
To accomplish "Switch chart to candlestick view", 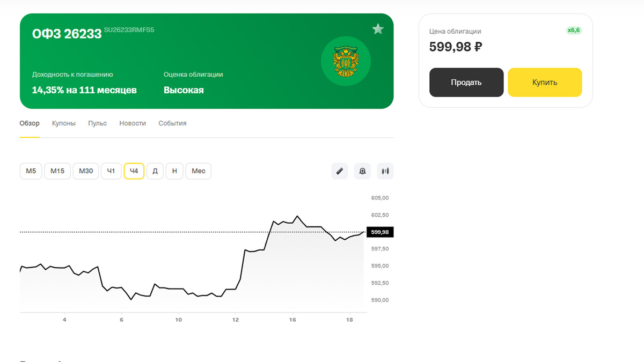I will pyautogui.click(x=385, y=171).
